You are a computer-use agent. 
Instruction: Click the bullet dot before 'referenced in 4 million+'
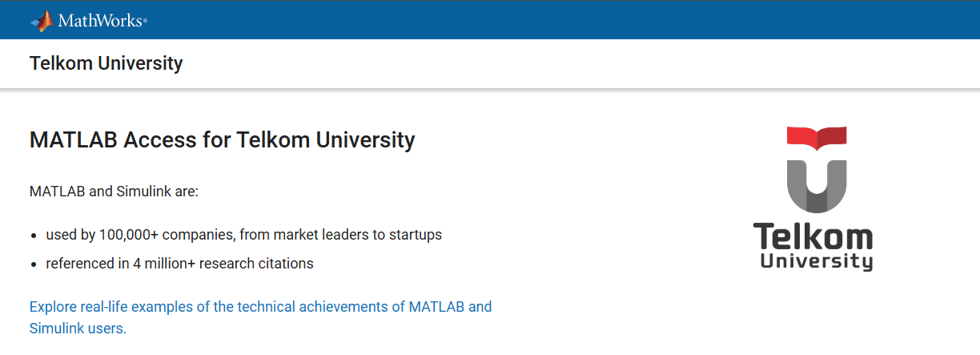click(x=34, y=264)
